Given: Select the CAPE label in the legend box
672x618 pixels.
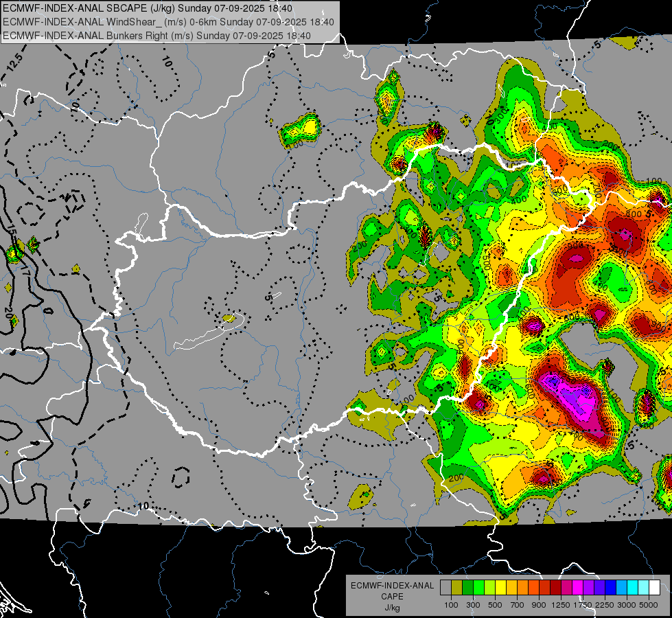Looking at the screenshot, I should click(392, 597).
